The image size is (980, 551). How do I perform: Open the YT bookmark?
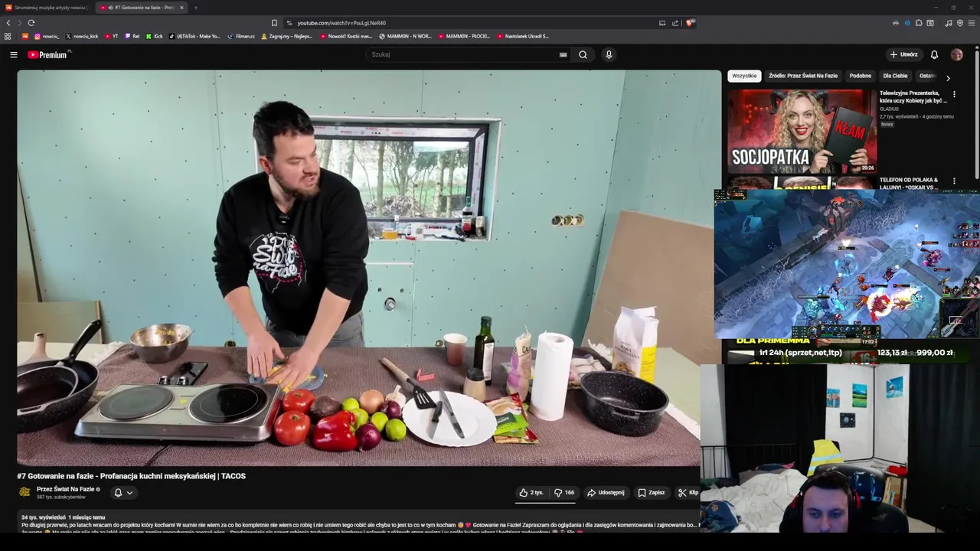pos(111,36)
